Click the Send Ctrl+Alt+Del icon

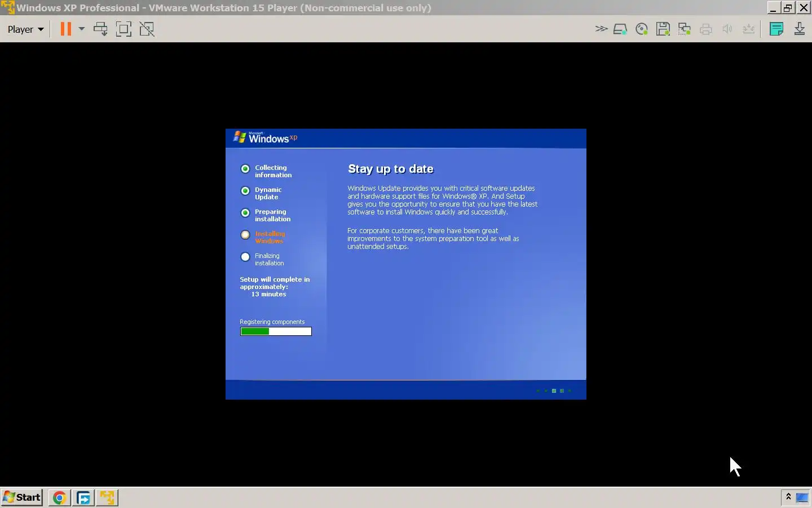(101, 29)
